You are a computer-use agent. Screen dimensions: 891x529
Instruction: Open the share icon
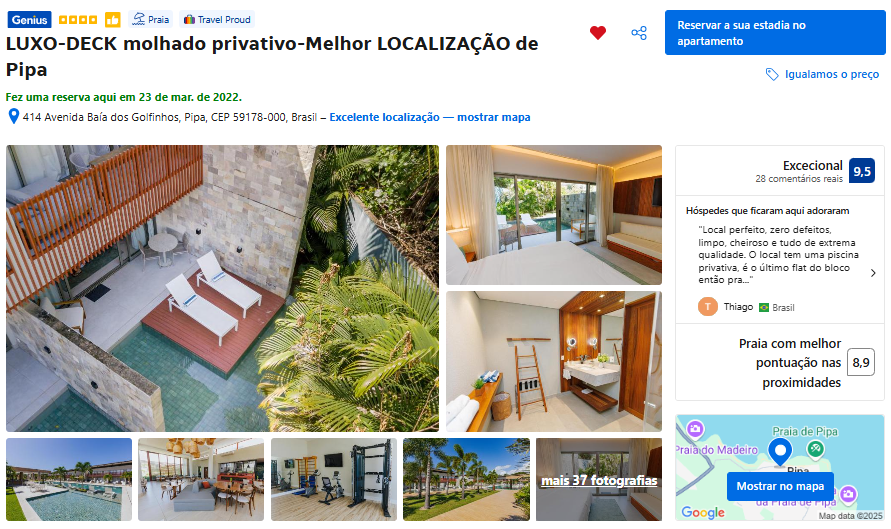coord(639,33)
